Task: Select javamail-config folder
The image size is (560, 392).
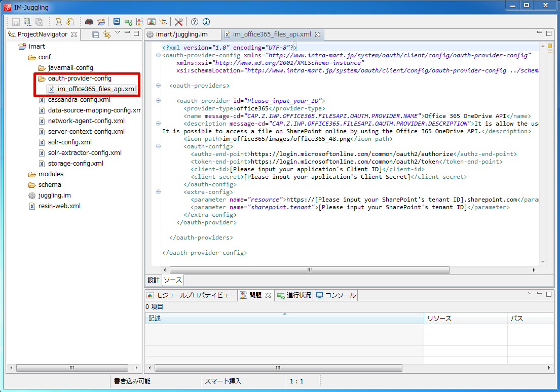Action: click(x=66, y=68)
